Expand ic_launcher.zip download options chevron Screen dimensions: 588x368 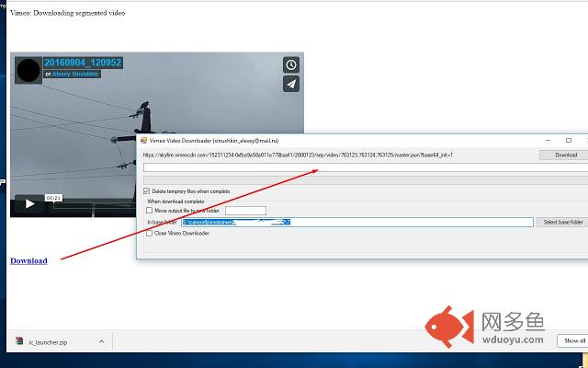tap(101, 341)
